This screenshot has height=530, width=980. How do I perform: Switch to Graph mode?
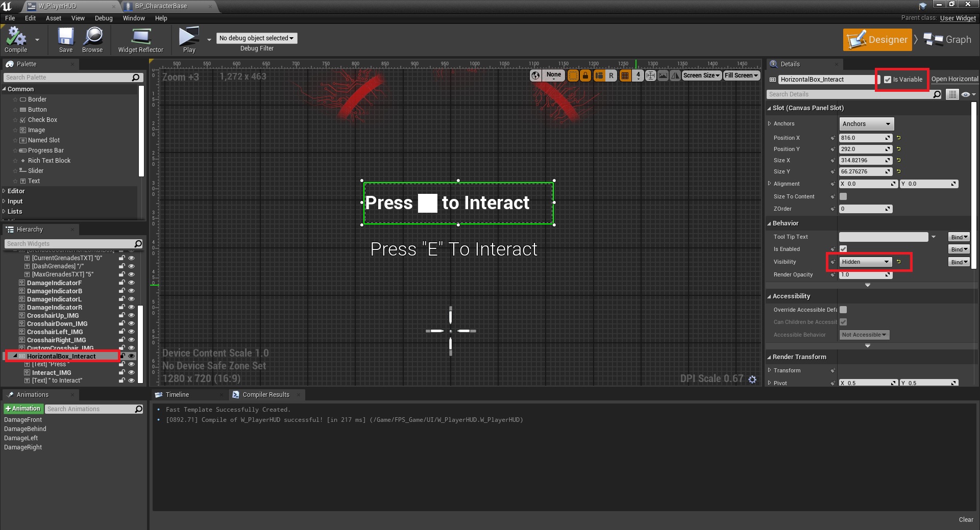[948, 40]
